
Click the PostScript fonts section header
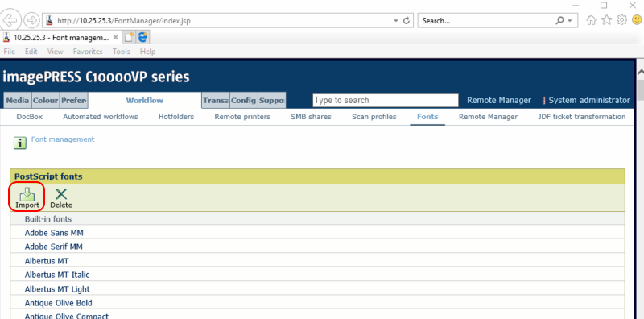pos(317,176)
